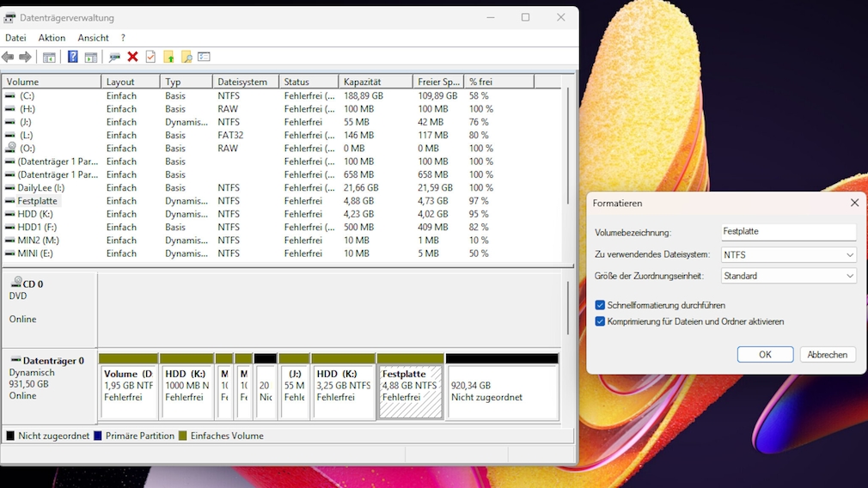Viewport: 868px width, 488px height.
Task: Open the Aktion menu
Action: (52, 38)
